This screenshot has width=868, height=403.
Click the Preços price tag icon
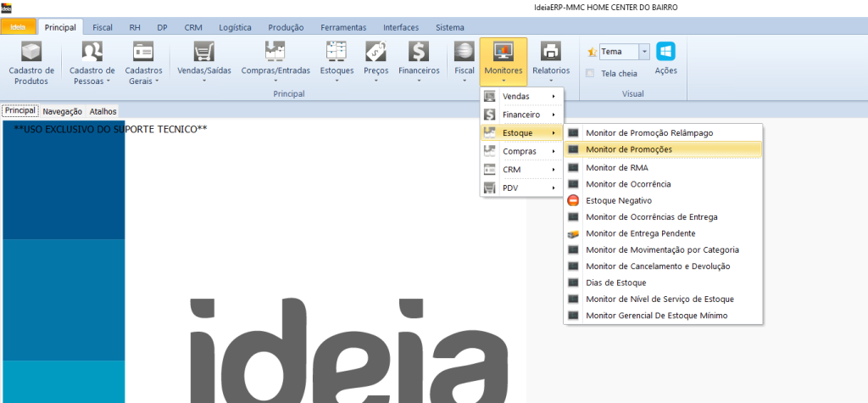[x=376, y=53]
